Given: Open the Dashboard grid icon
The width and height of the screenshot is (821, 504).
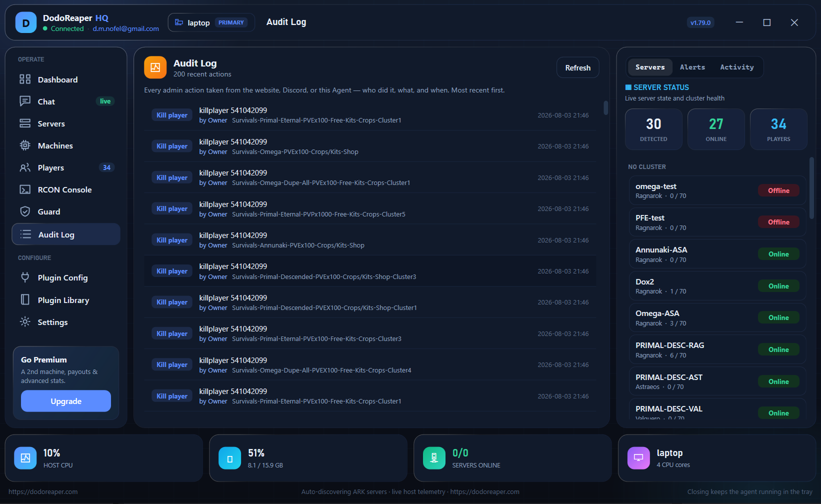Looking at the screenshot, I should (25, 79).
